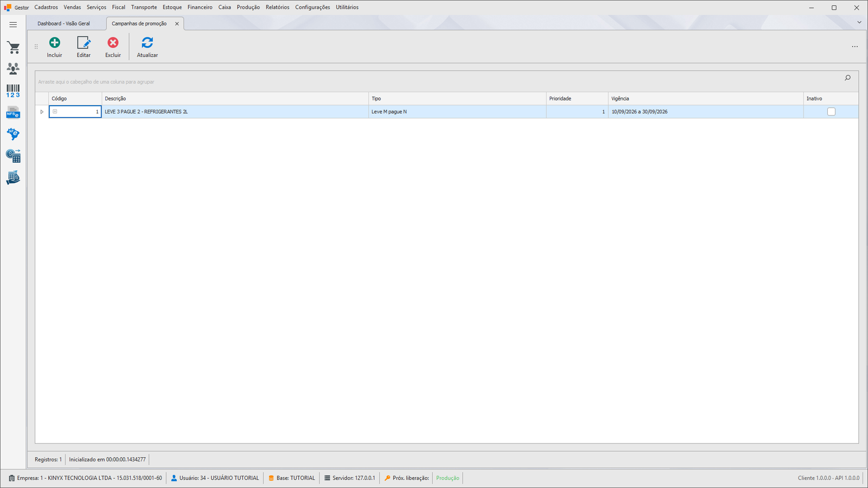Open the toolbar overflow ellipsis menu
The width and height of the screenshot is (868, 488).
(x=854, y=47)
